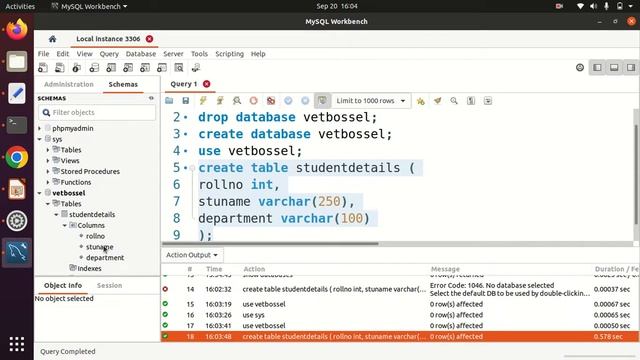This screenshot has width=640, height=360.
Task: Click the stop query execution icon
Action: point(253,101)
